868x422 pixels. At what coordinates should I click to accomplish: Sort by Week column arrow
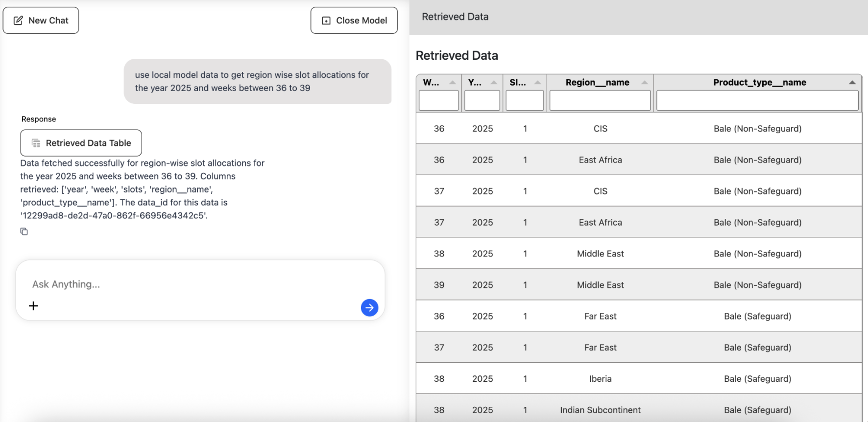tap(452, 83)
